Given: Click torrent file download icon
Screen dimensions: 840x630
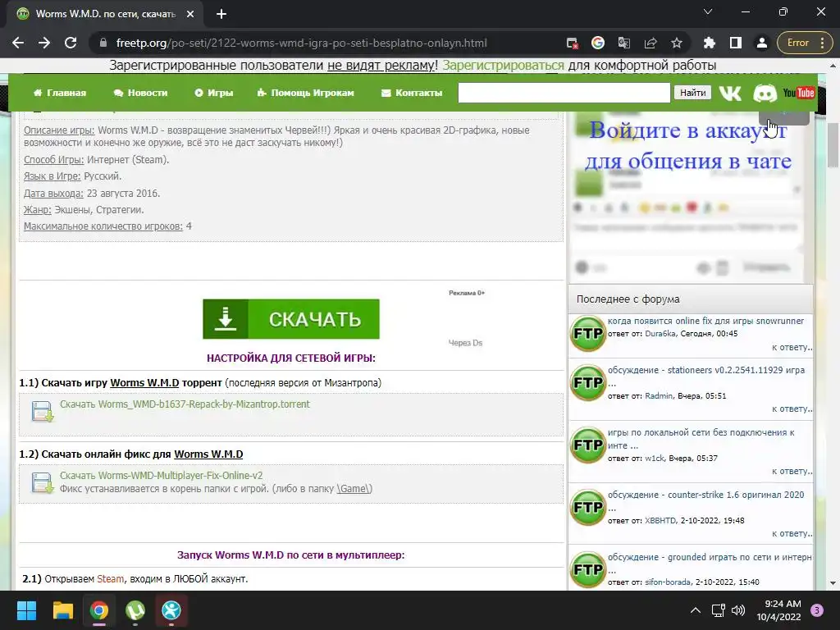Looking at the screenshot, I should 43,412.
